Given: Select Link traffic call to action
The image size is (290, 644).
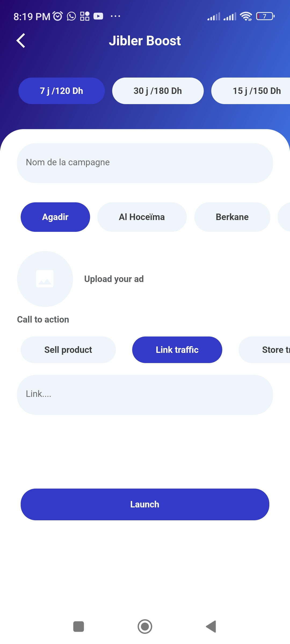Looking at the screenshot, I should point(177,350).
